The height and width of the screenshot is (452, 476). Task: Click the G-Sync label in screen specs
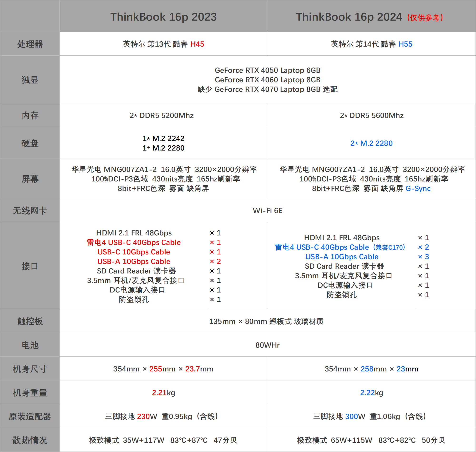pyautogui.click(x=419, y=189)
